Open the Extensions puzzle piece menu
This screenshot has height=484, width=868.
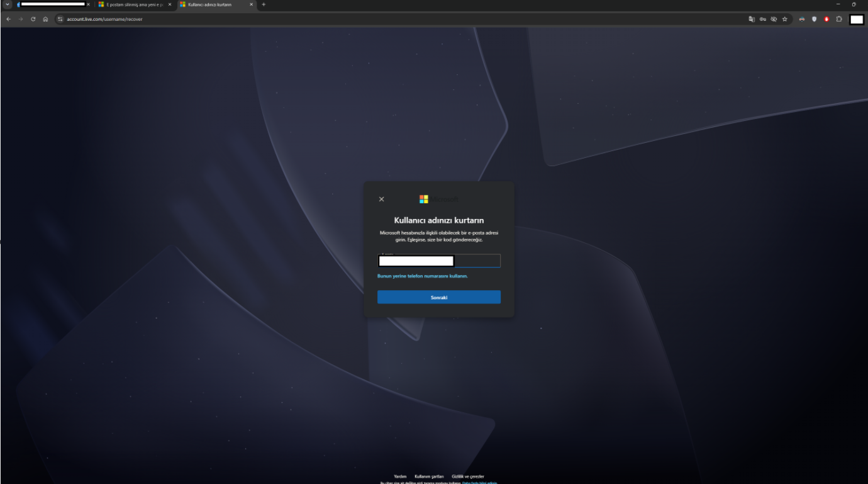[839, 19]
